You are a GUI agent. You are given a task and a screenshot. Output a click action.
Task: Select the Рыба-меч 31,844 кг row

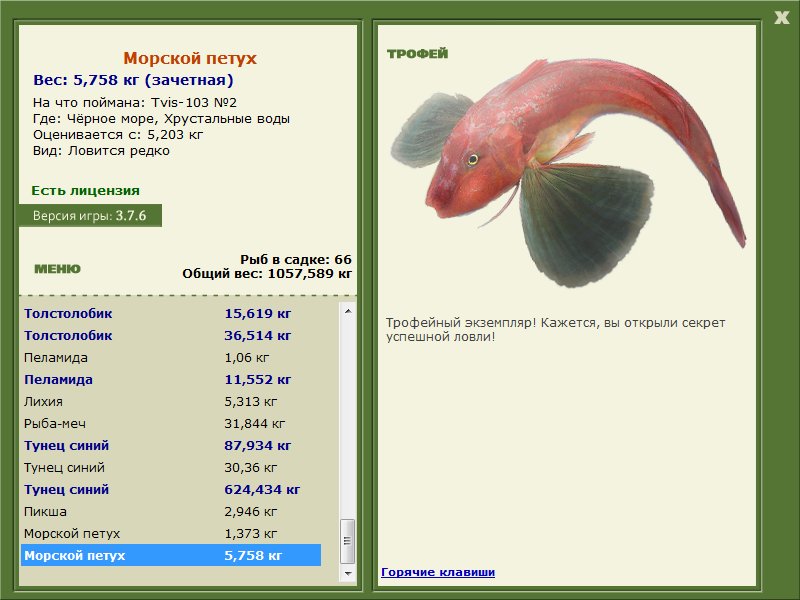pyautogui.click(x=171, y=423)
